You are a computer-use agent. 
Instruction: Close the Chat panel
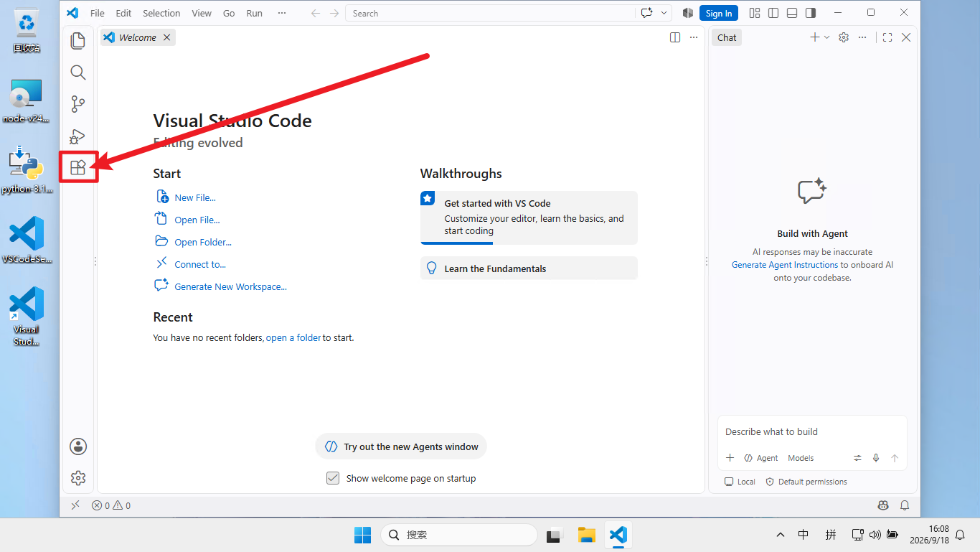click(906, 37)
